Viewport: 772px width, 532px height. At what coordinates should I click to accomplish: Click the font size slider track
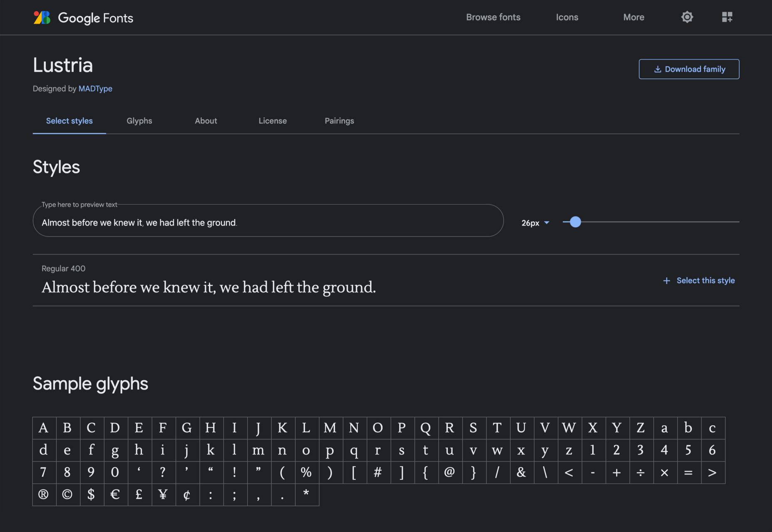tap(651, 222)
